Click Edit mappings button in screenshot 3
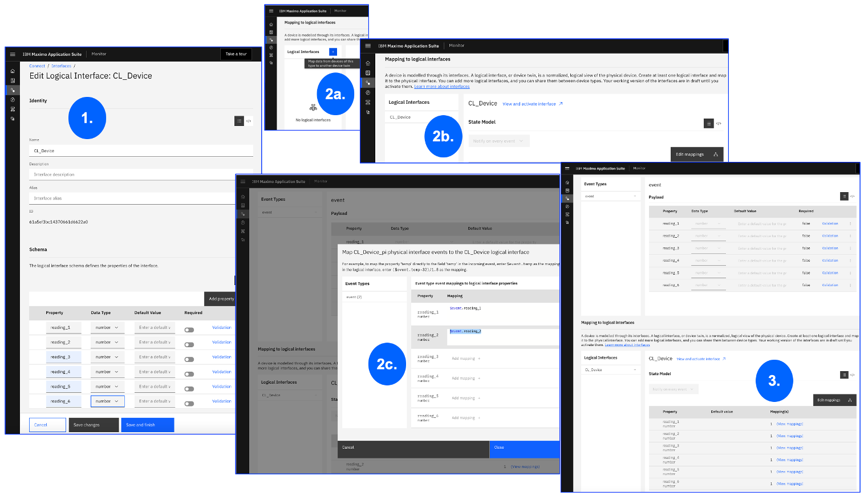 click(835, 400)
